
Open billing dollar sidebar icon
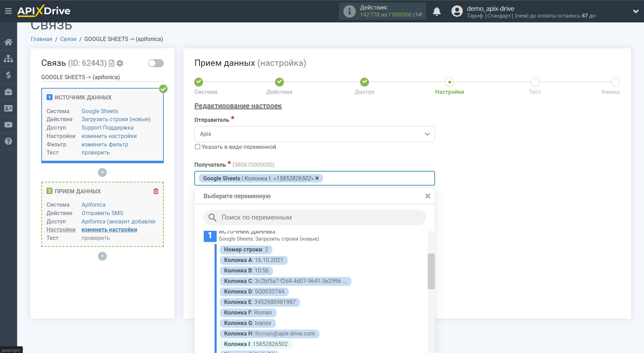coord(8,75)
